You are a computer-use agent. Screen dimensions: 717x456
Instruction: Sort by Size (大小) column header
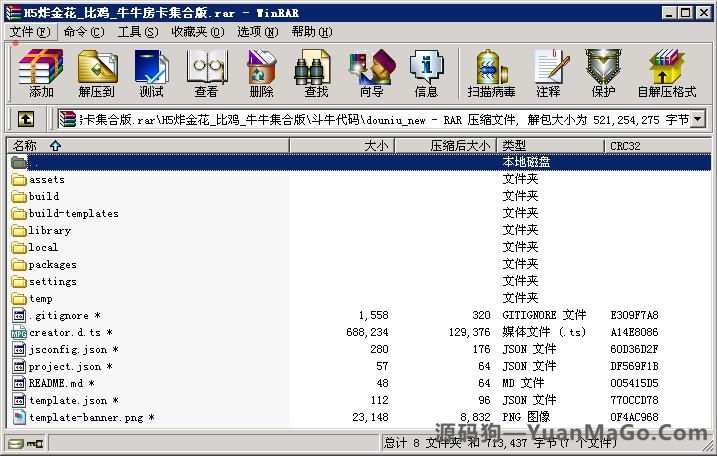342,145
